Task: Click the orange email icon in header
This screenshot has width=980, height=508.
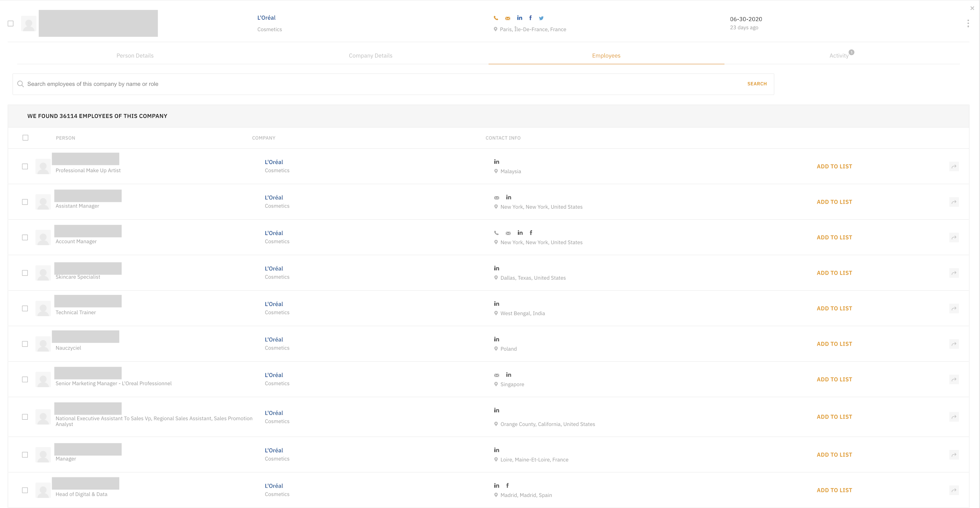Action: (508, 18)
